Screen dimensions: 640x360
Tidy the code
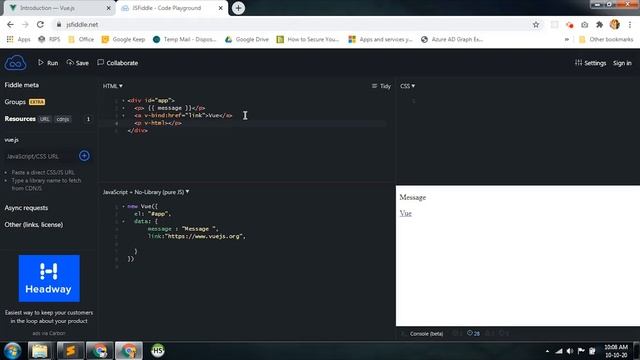click(x=381, y=86)
